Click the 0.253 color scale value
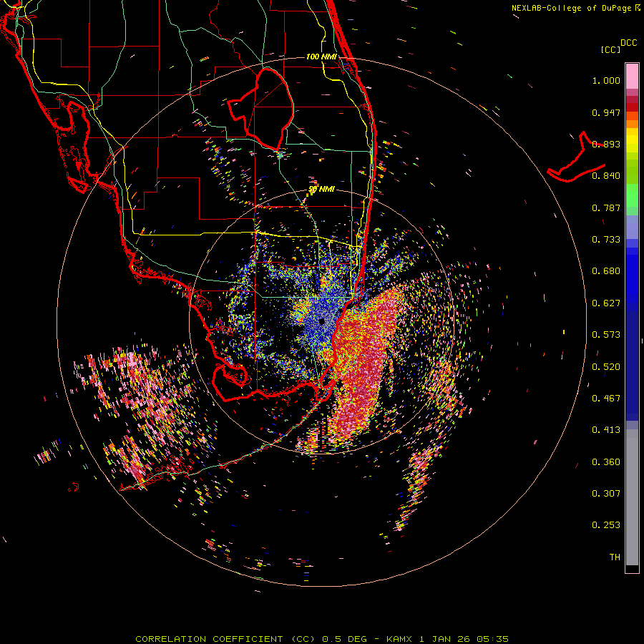Image resolution: width=644 pixels, height=644 pixels. coord(606,525)
